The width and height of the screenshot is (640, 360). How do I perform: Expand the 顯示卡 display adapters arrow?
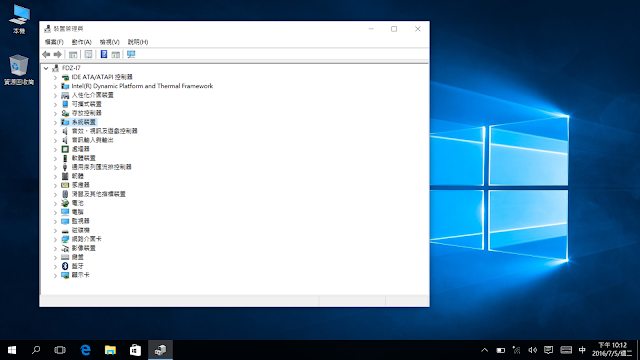(55, 275)
